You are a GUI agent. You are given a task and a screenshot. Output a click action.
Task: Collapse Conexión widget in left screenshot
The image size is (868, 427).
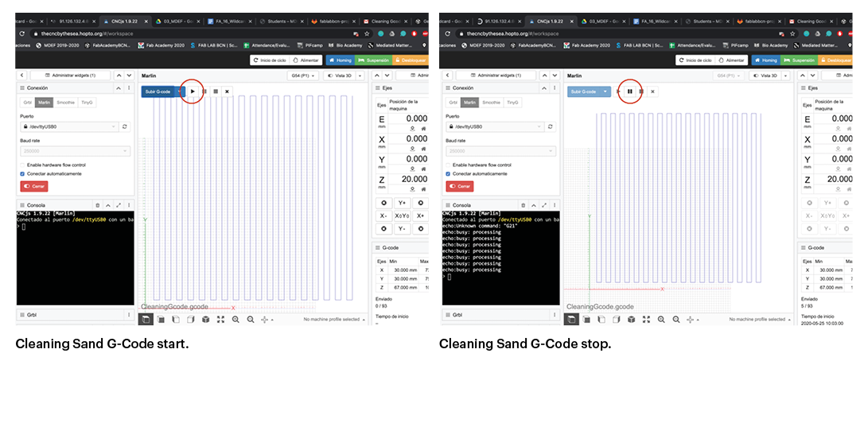(119, 88)
